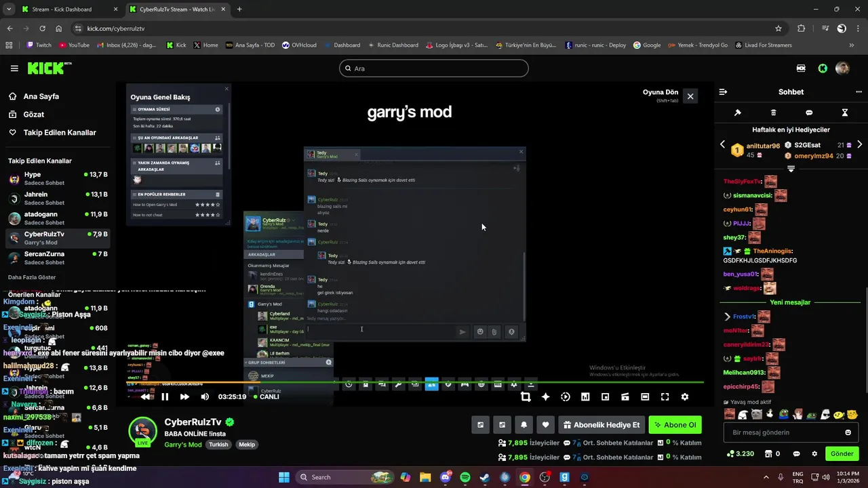
Task: Click Abonelik Hediye Et button
Action: pos(601,425)
